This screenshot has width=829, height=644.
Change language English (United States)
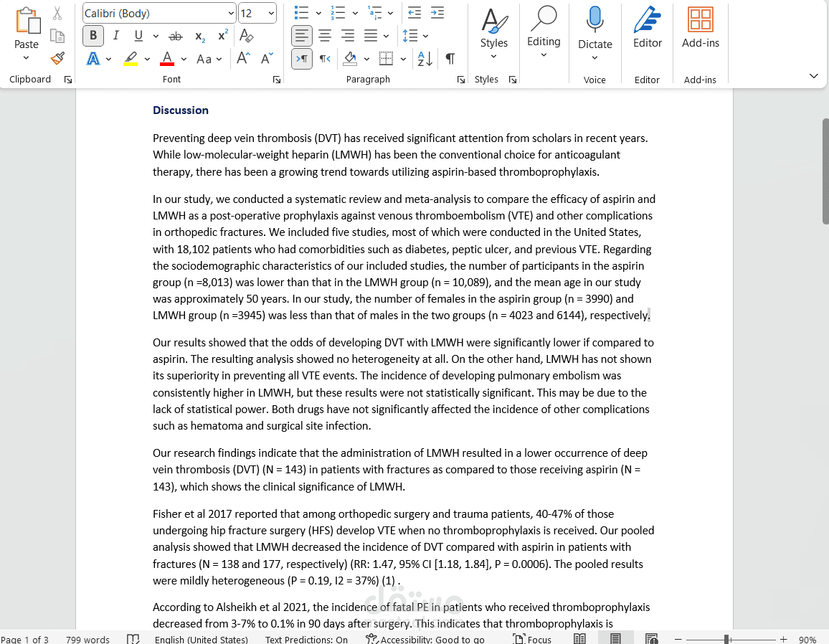point(202,639)
